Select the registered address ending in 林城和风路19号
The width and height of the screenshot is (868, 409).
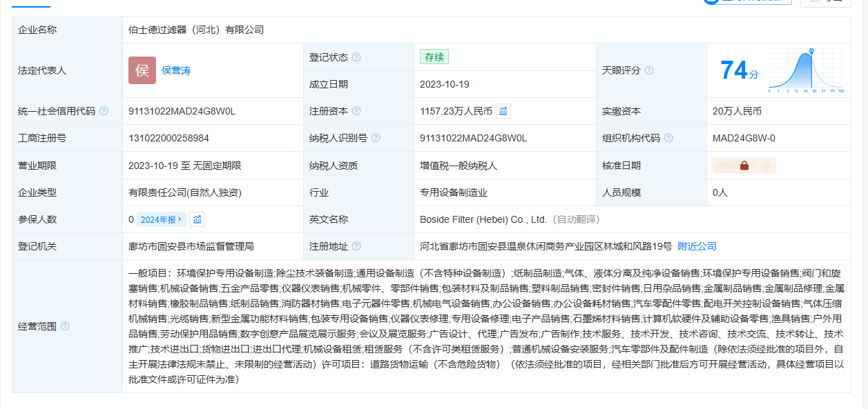pyautogui.click(x=546, y=246)
